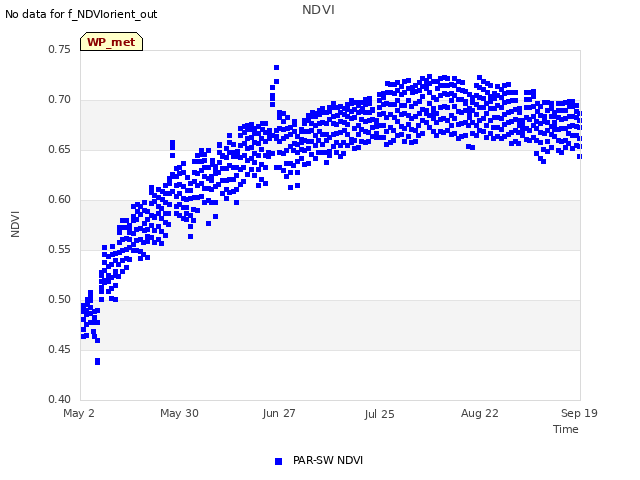Click the 0.45 y-axis tick label
The height and width of the screenshot is (480, 640).
point(59,349)
